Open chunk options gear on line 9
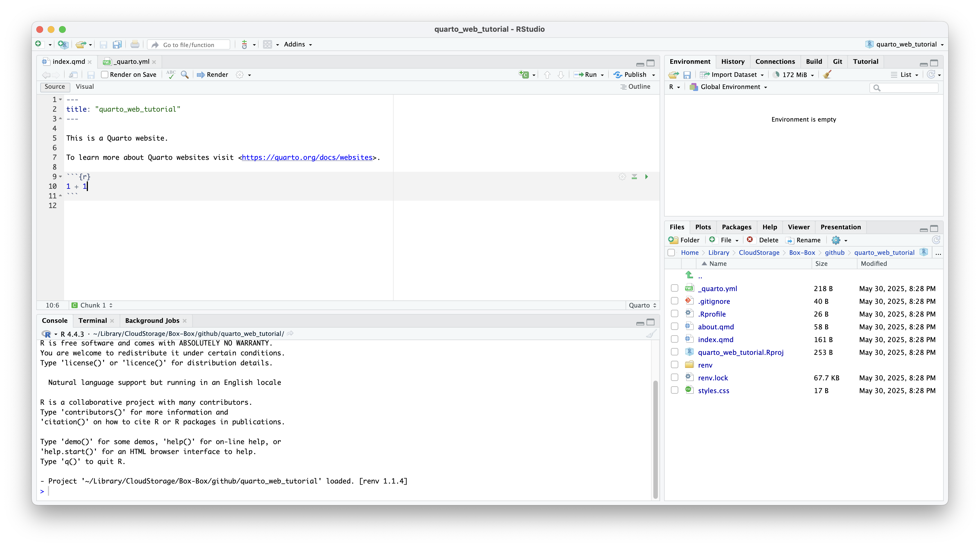 tap(622, 176)
